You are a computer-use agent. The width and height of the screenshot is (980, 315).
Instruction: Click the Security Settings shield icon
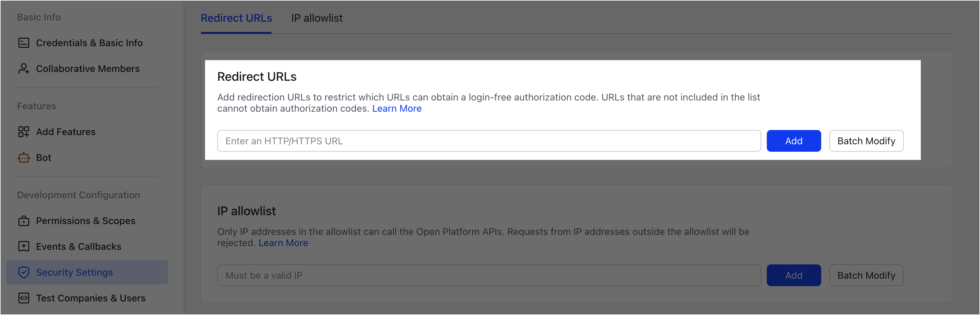(x=23, y=273)
